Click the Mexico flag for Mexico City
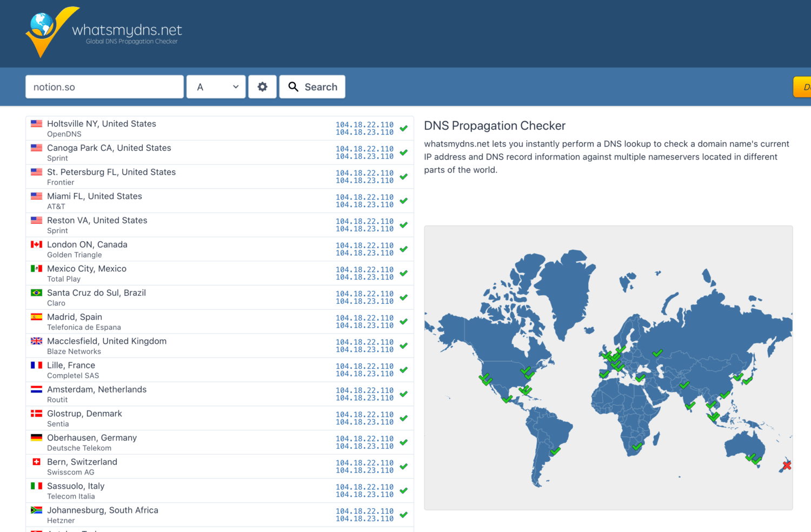 pyautogui.click(x=36, y=269)
